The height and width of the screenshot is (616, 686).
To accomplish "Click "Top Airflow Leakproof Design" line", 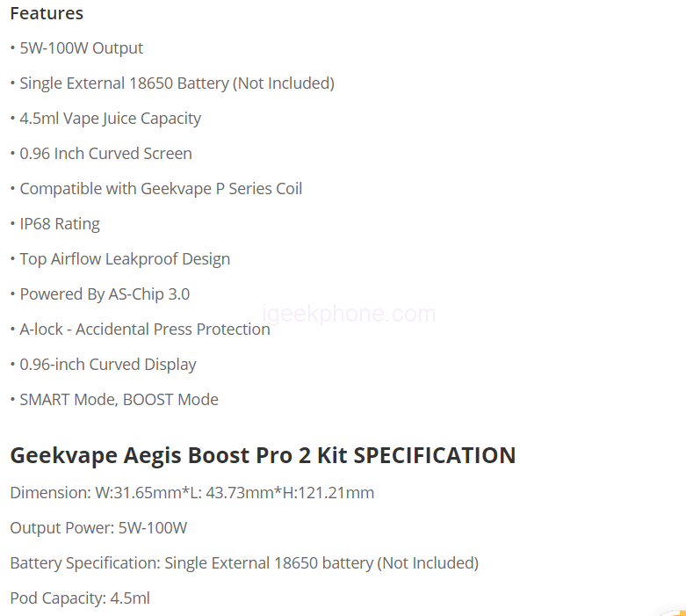I will coord(125,259).
